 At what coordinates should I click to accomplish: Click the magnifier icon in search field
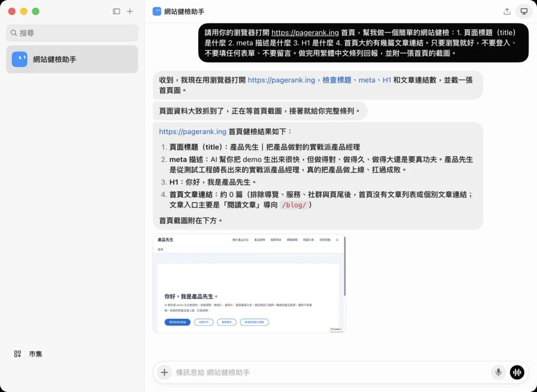14,33
